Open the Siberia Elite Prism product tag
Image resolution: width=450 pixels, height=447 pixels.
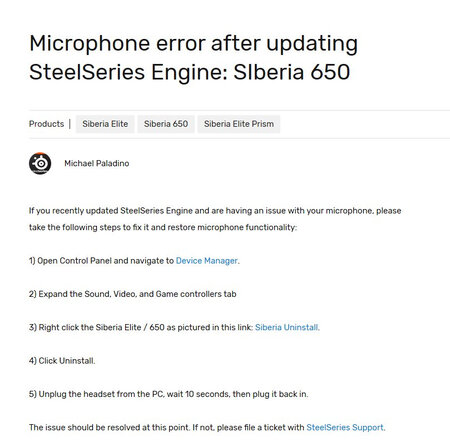(239, 124)
